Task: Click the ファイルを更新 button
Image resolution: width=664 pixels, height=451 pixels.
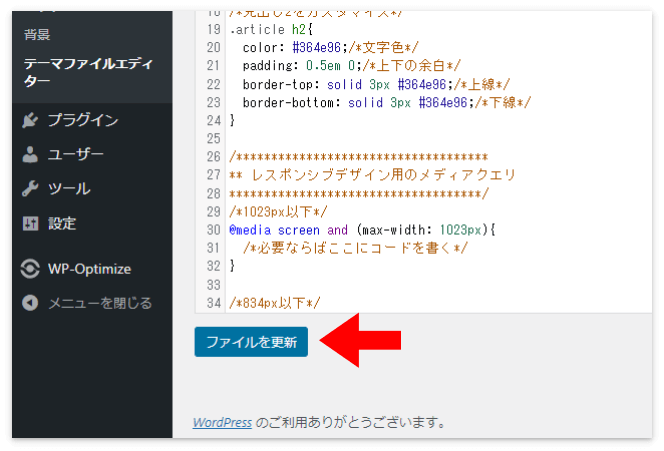Action: (x=251, y=342)
